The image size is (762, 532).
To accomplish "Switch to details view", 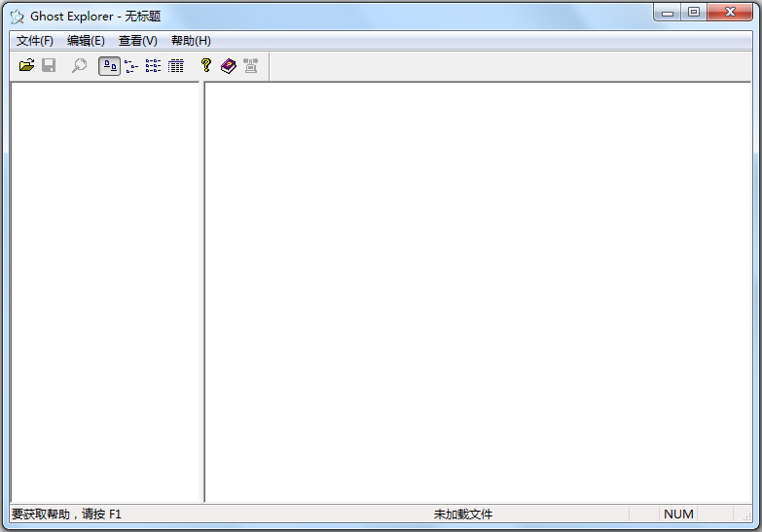I will pyautogui.click(x=176, y=66).
